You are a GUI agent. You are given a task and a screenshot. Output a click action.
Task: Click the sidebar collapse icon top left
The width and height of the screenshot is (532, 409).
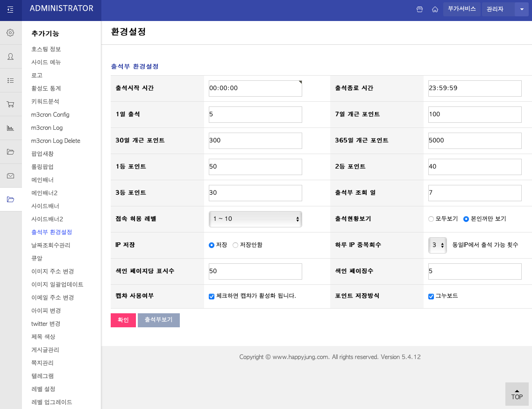10,9
